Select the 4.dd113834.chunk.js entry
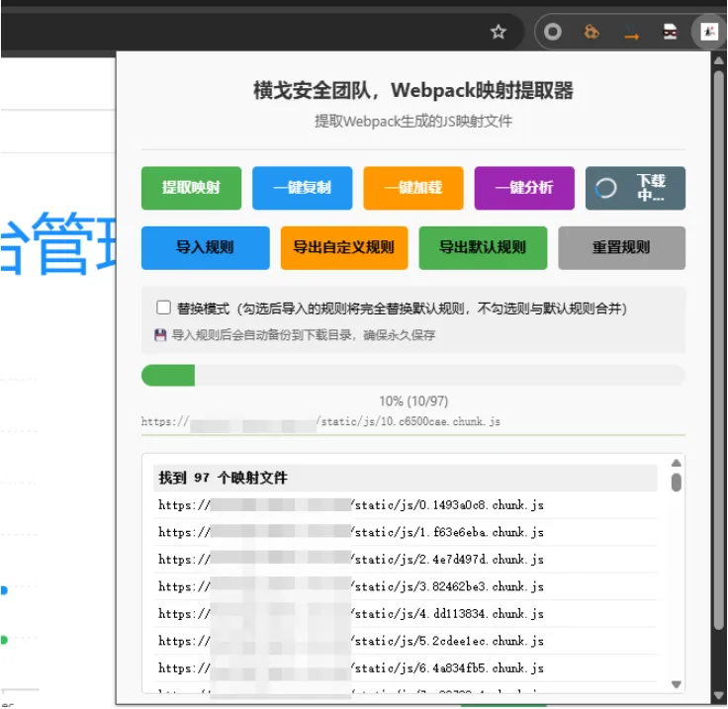 pyautogui.click(x=406, y=613)
